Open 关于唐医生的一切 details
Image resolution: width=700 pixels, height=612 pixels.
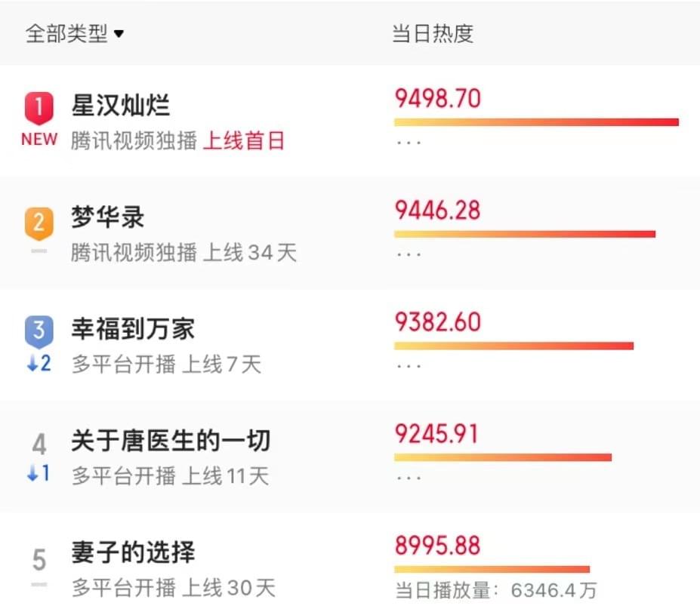[x=171, y=441]
